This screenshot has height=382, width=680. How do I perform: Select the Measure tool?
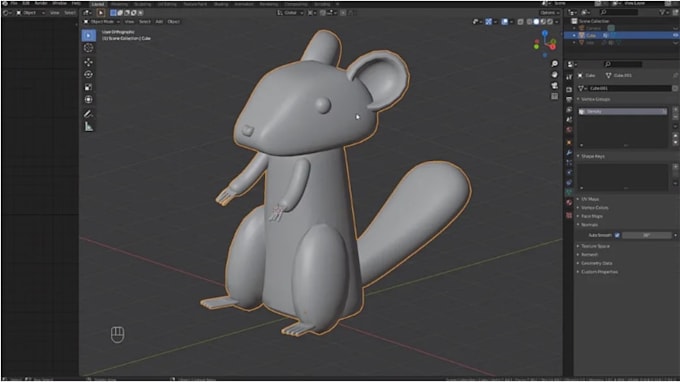[x=88, y=127]
